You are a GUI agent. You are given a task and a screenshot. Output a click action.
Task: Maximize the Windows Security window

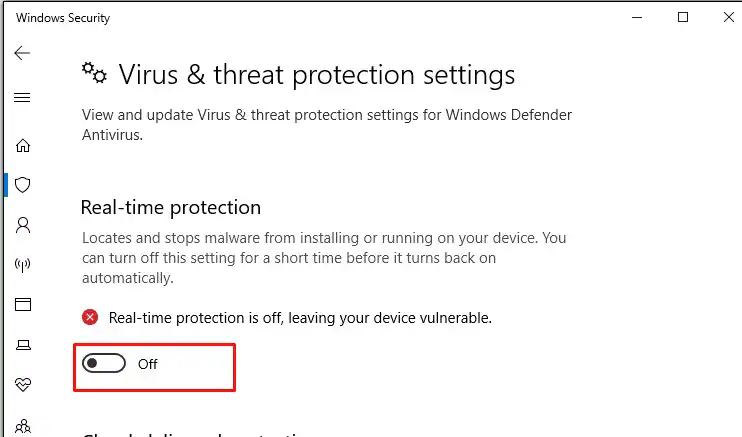683,17
